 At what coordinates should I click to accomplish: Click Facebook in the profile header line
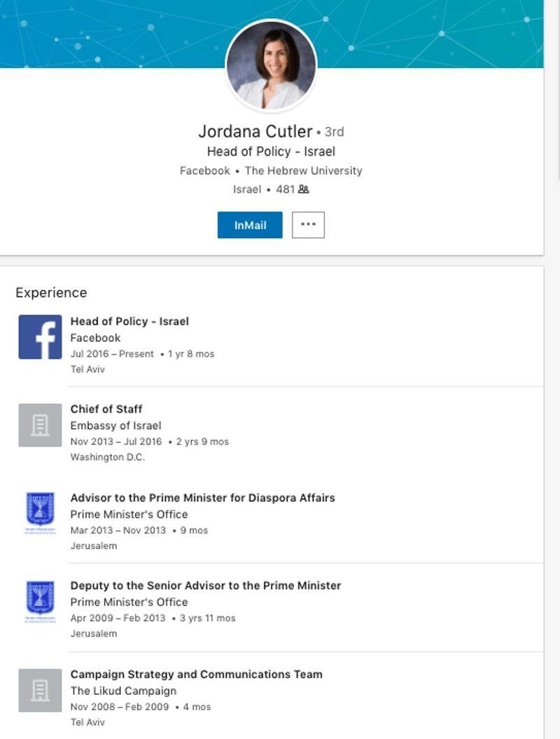205,171
